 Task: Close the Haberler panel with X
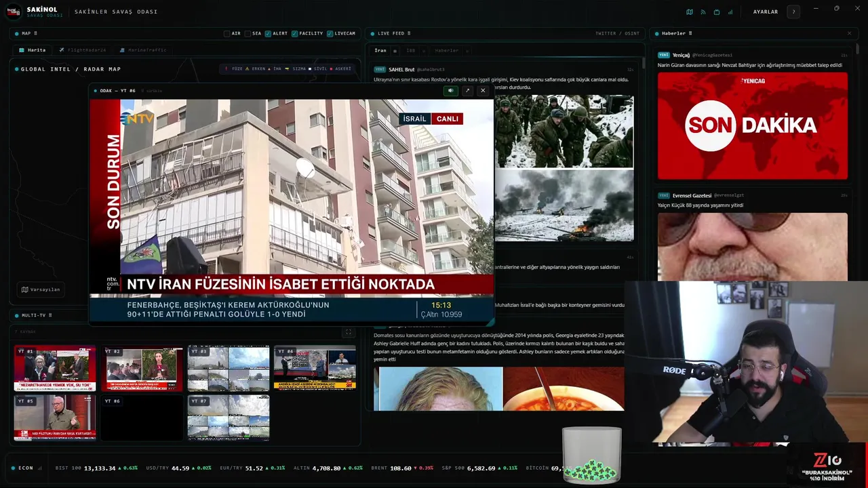tap(849, 33)
